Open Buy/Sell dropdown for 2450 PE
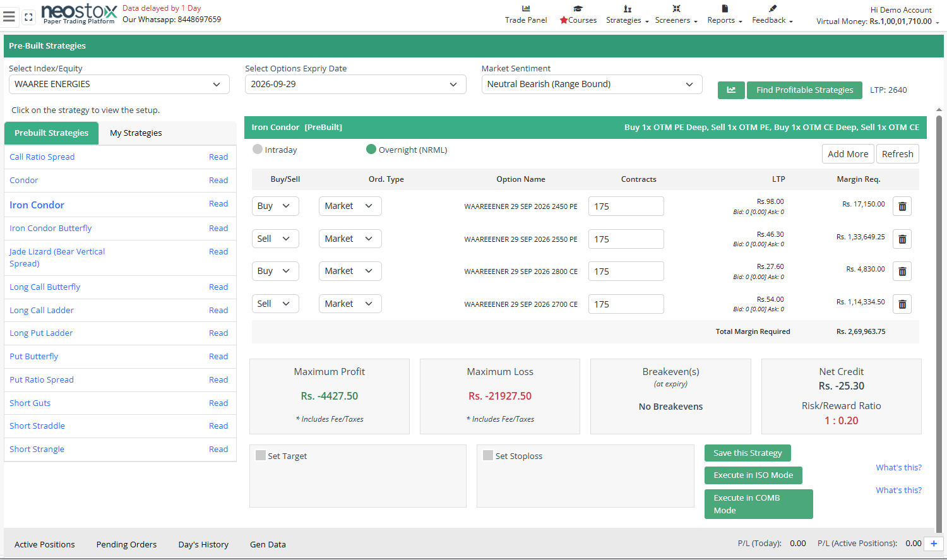Viewport: 947px width, 560px height. coord(275,206)
